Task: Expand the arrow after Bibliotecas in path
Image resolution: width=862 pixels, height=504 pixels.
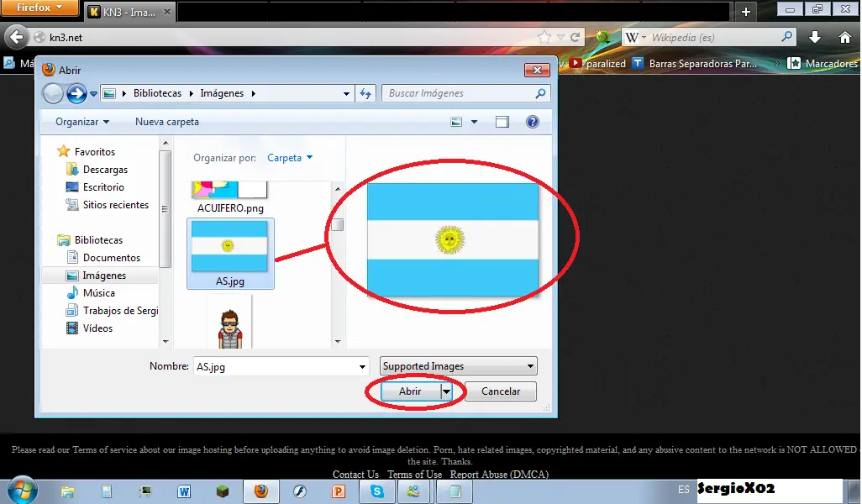Action: click(191, 93)
